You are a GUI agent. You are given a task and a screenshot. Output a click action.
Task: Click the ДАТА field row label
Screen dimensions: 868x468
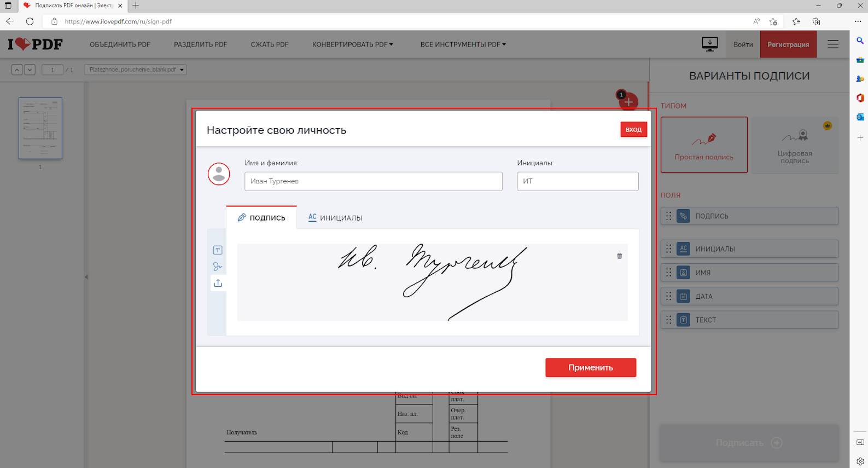tap(704, 297)
